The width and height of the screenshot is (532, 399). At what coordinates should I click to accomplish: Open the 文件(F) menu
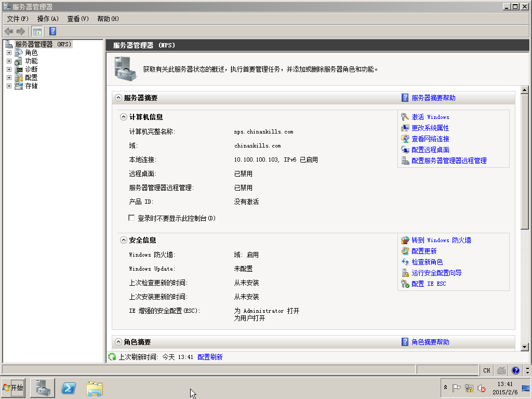(18, 19)
